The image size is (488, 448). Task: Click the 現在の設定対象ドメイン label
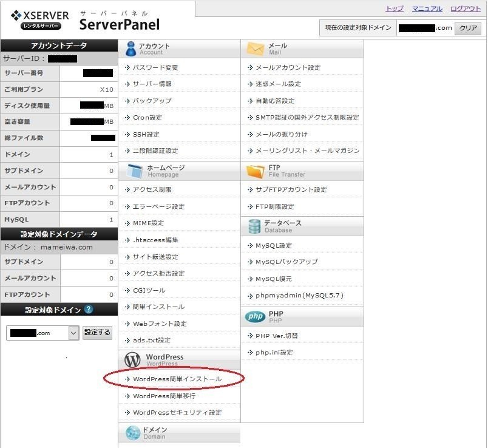[358, 28]
